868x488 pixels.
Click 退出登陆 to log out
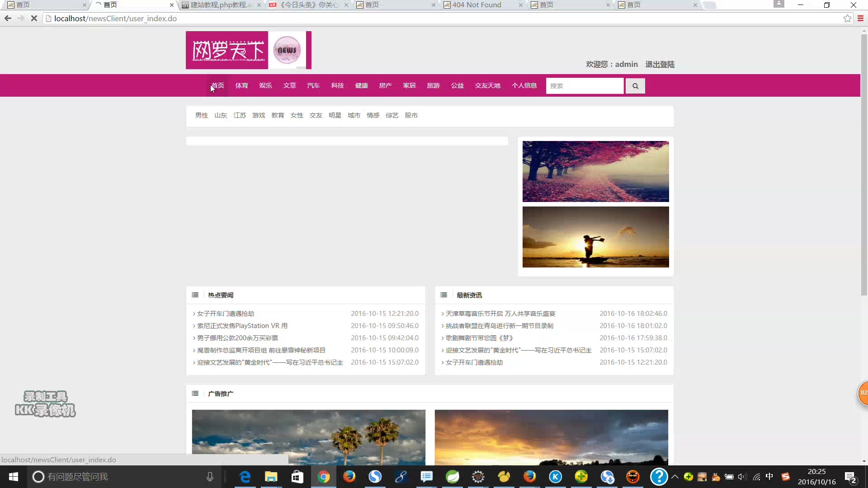tap(660, 64)
